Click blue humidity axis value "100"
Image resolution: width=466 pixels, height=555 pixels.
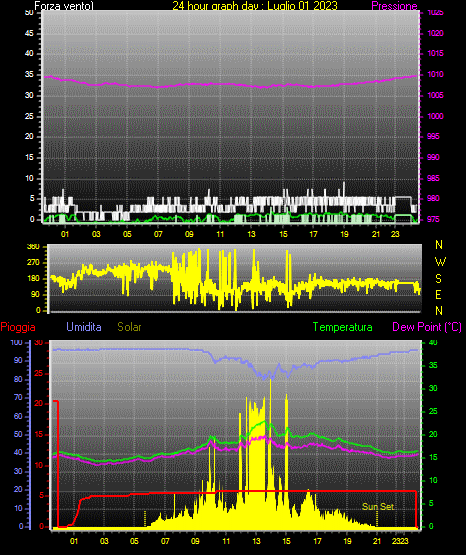(16, 343)
